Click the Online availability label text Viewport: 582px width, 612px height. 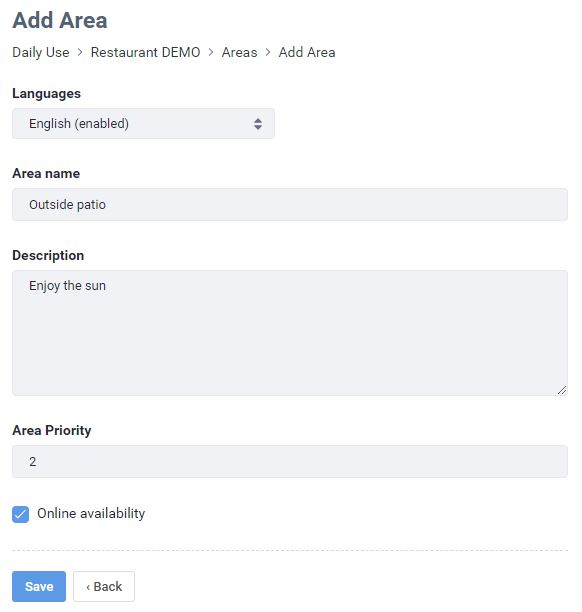click(x=91, y=513)
